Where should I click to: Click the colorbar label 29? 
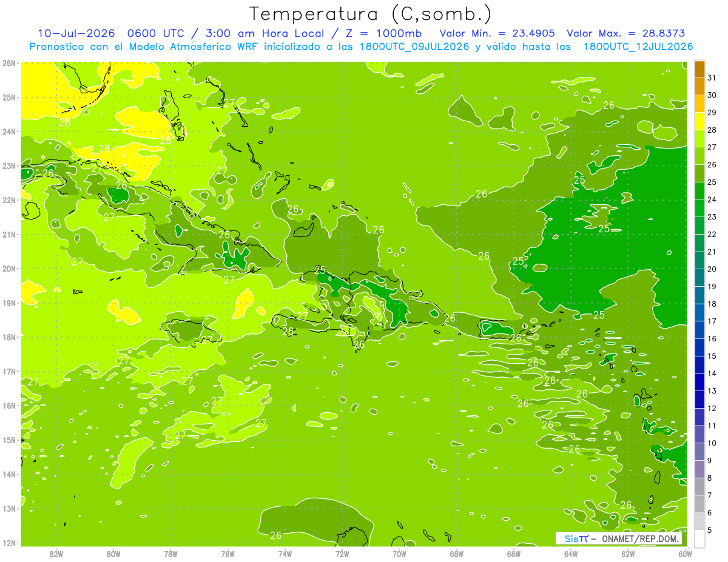pyautogui.click(x=712, y=113)
